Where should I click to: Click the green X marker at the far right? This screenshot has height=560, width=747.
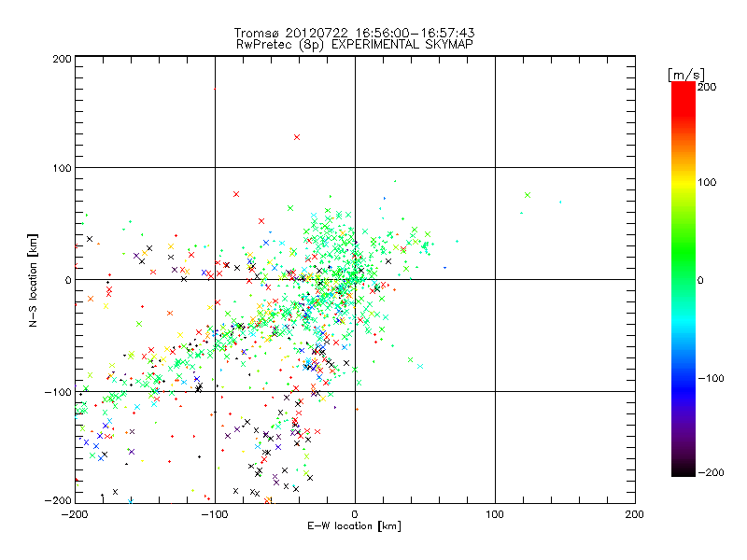coord(528,195)
